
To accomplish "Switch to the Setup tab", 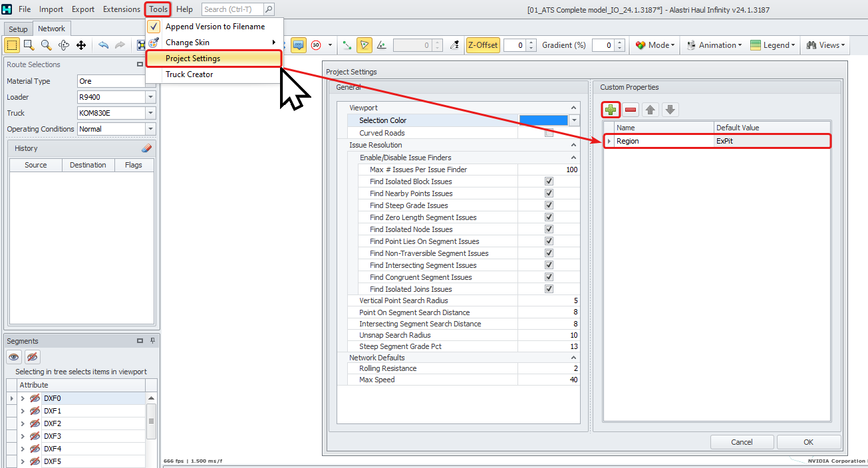I will pyautogui.click(x=17, y=29).
